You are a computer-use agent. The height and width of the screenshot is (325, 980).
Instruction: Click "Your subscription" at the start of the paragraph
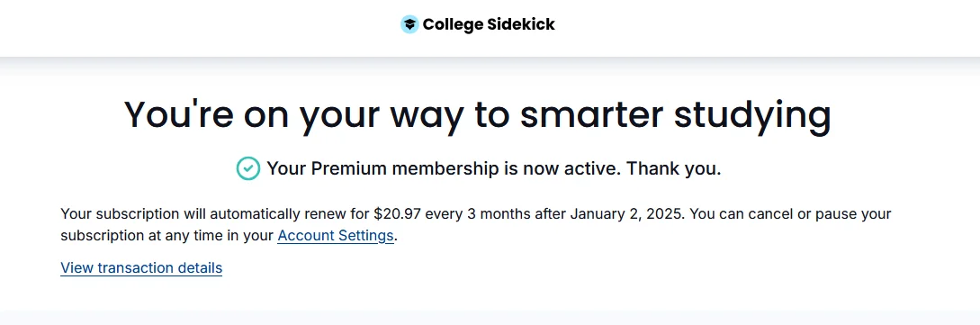(120, 214)
